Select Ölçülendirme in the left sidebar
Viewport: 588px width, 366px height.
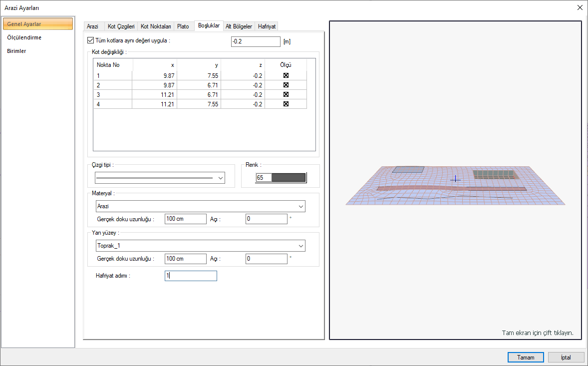click(x=24, y=37)
